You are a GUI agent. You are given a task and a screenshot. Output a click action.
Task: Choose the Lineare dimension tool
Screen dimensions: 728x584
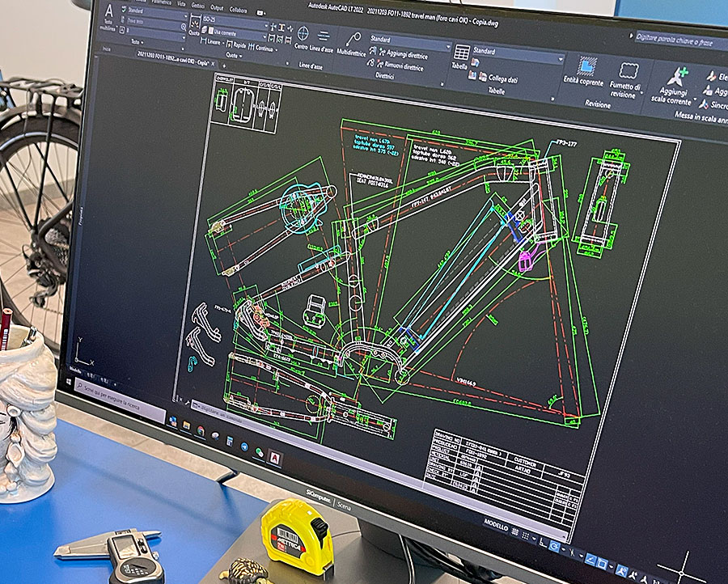point(210,42)
